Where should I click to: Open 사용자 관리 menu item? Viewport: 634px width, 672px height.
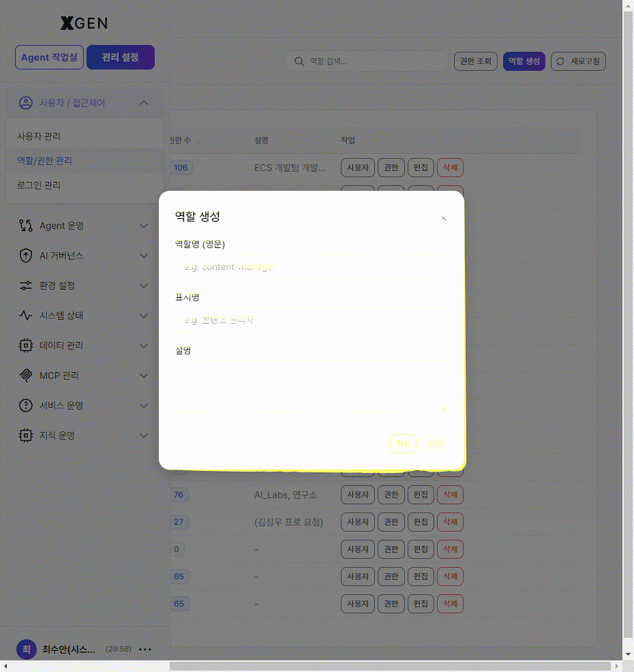pos(85,136)
